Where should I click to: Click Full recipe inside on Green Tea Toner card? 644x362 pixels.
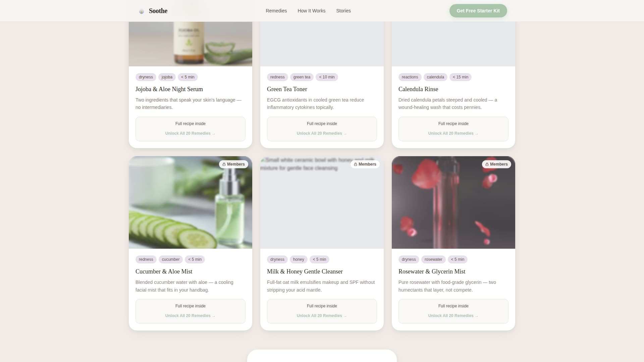[322, 124]
